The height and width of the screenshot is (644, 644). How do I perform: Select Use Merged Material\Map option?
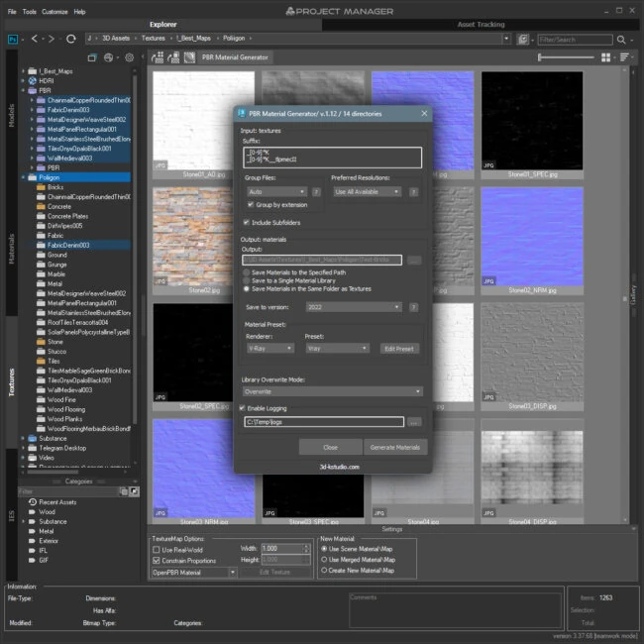point(324,560)
